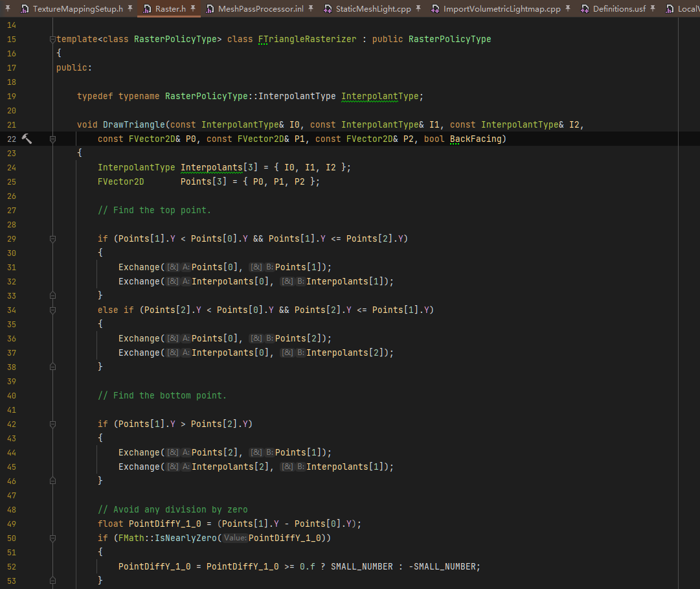Switch to StaticMeshLight.cpp tab
This screenshot has height=589, width=700.
click(x=373, y=9)
